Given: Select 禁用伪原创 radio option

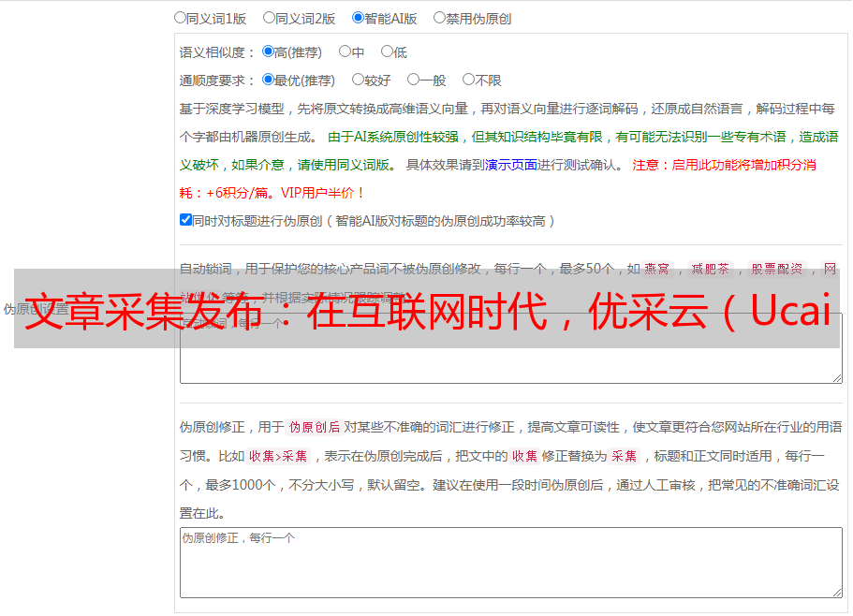Looking at the screenshot, I should (439, 18).
